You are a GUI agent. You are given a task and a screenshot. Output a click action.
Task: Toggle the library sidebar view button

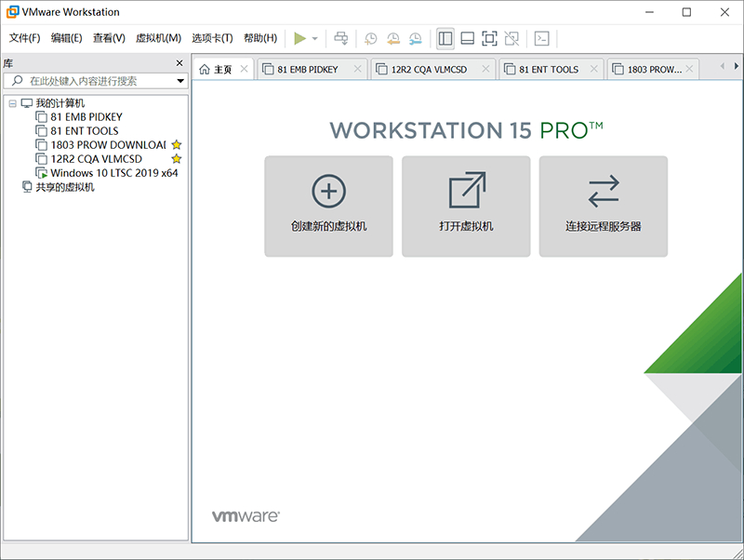[x=445, y=38]
